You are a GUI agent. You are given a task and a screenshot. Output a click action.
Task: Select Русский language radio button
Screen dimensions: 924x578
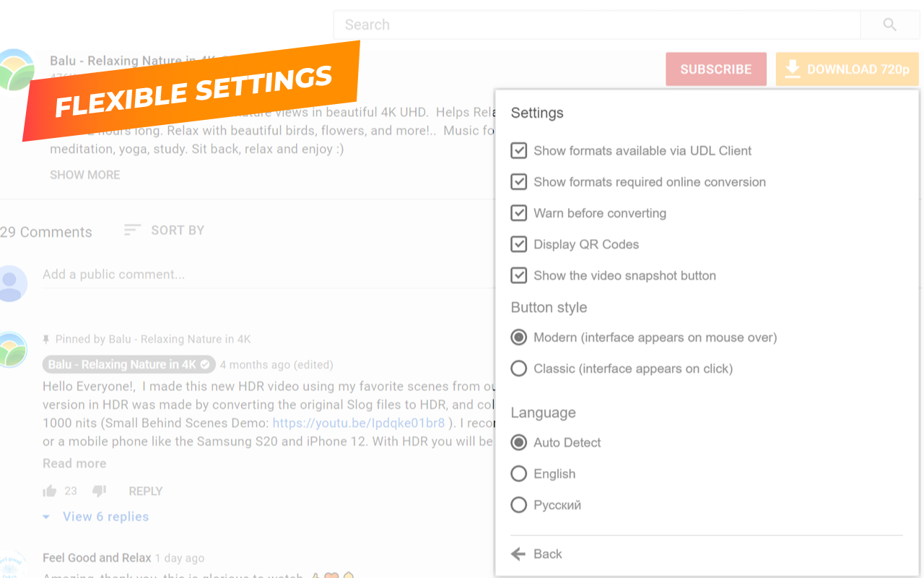tap(518, 505)
